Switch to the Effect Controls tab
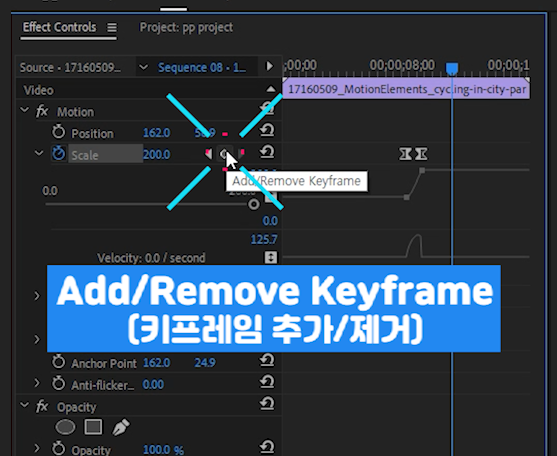Screen dimensions: 557x456 tap(59, 27)
